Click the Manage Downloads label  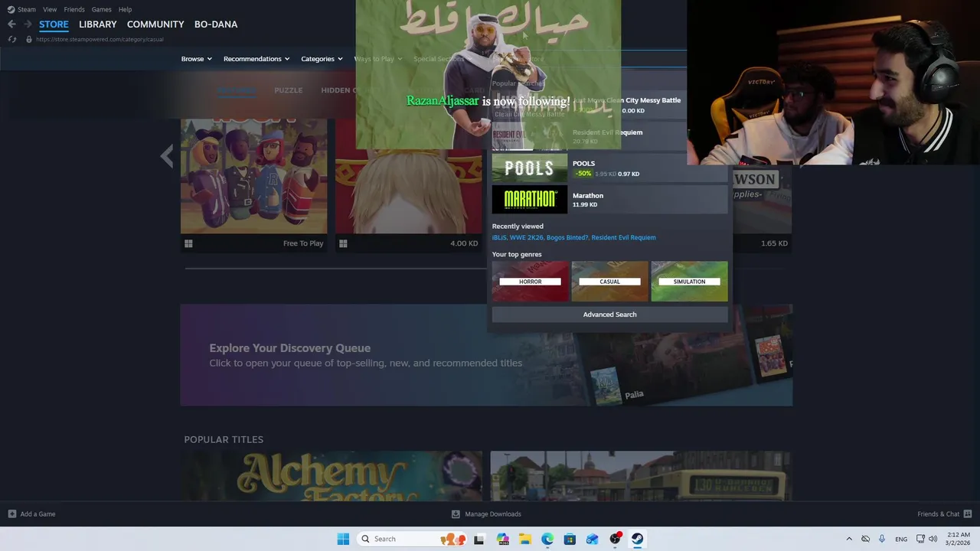point(493,514)
